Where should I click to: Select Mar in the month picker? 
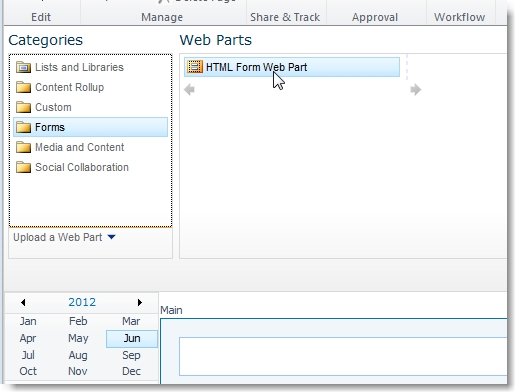131,321
